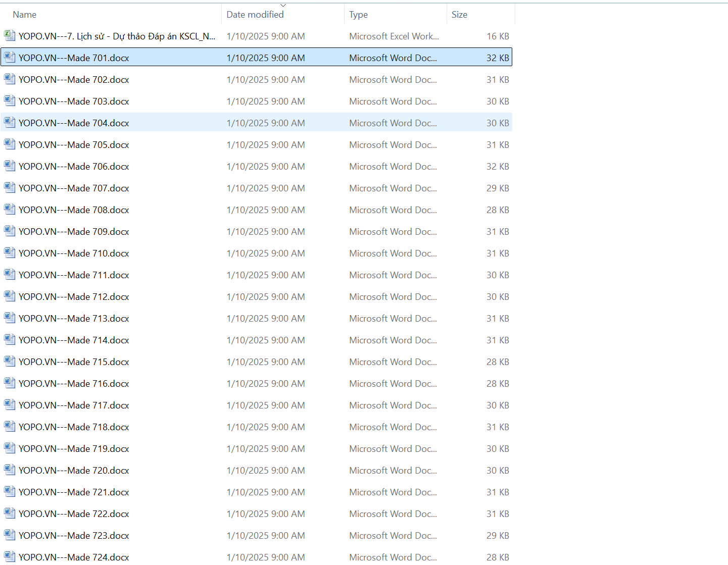Viewport: 728px width, 565px height.
Task: Select the file Made 719.docx
Action: coord(74,449)
